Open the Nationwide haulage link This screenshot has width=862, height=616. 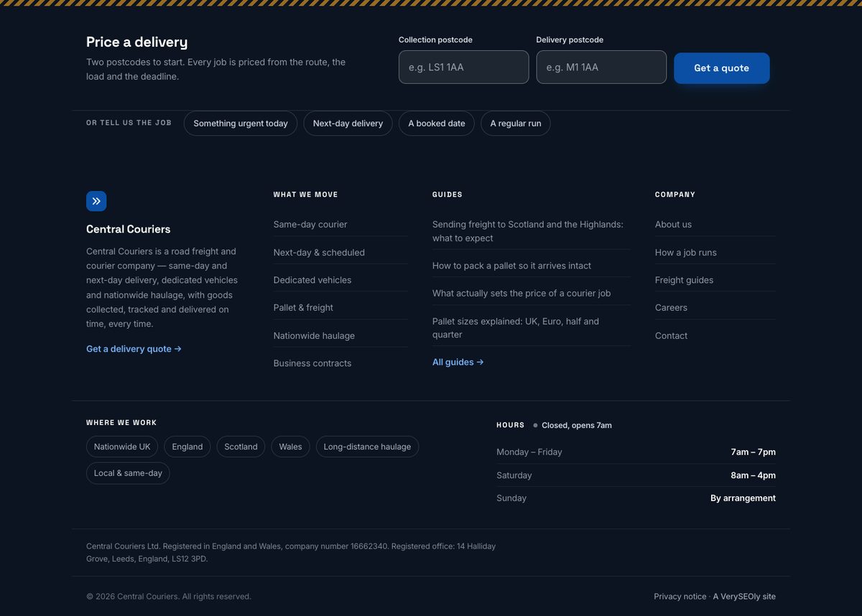[x=314, y=335]
